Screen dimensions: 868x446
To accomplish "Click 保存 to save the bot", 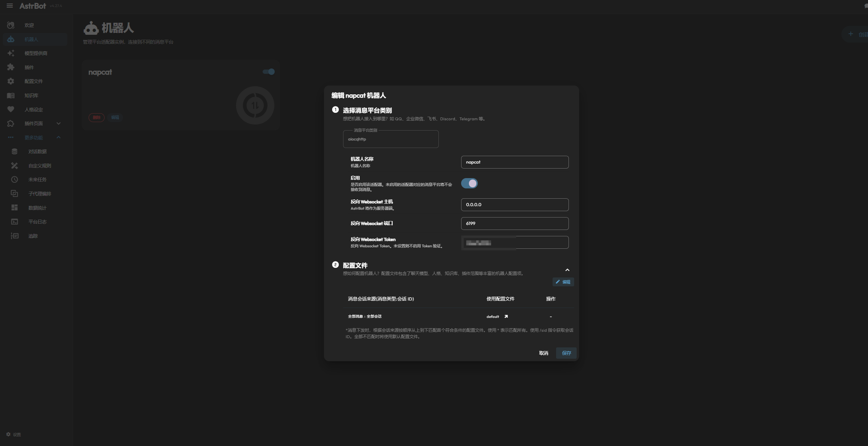I will click(x=566, y=353).
